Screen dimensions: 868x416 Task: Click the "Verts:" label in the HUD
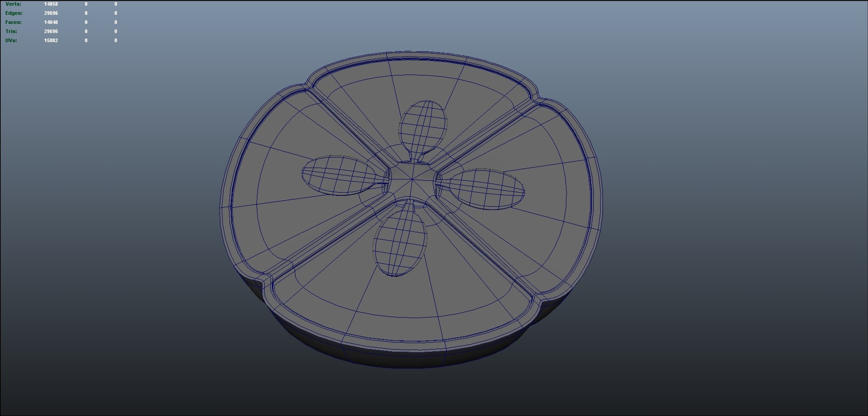click(x=13, y=4)
